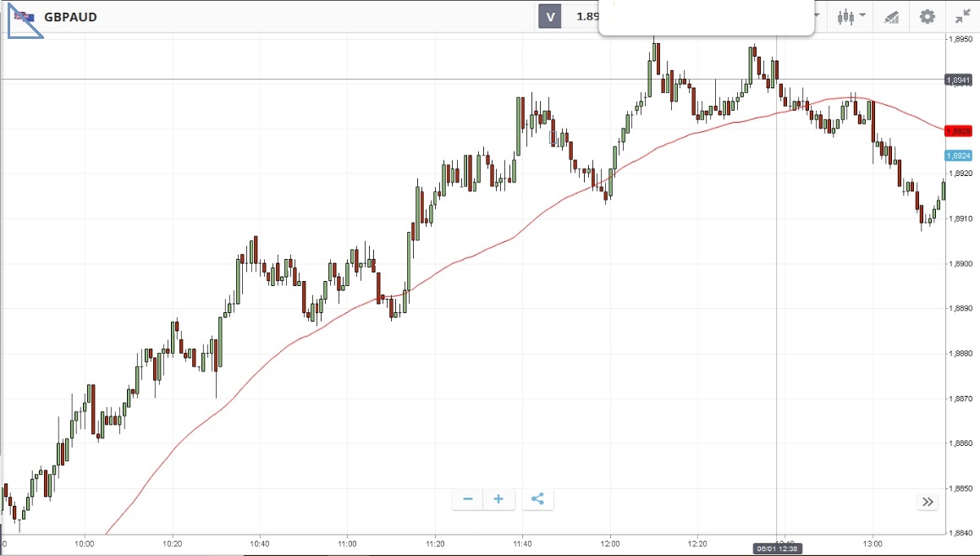Share the chart
980x556 pixels.
537,499
